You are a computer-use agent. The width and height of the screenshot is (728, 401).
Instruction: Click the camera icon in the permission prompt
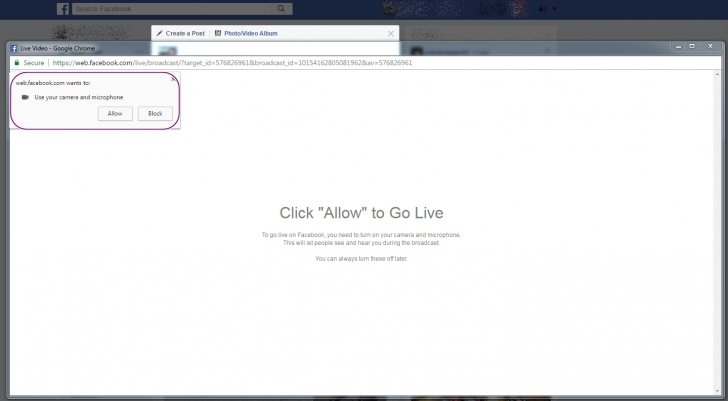[25, 97]
